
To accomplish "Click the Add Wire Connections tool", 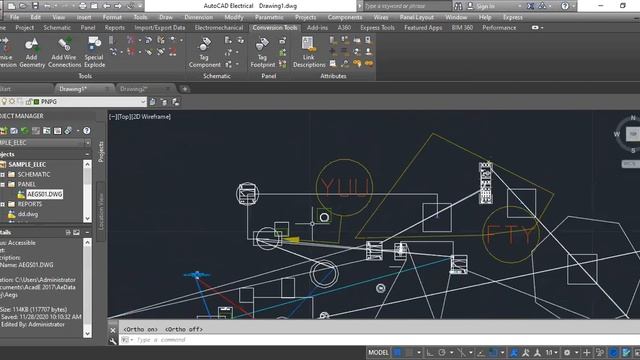I will pyautogui.click(x=64, y=53).
